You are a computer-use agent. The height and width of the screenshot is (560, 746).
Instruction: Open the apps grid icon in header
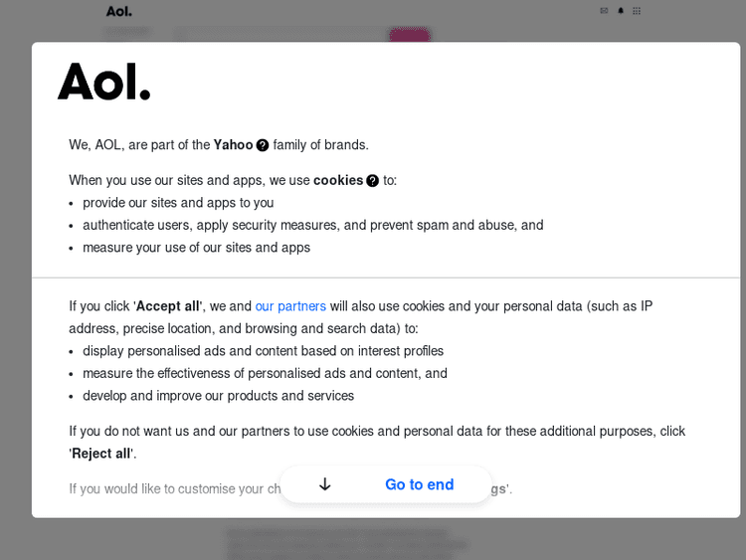[x=637, y=11]
